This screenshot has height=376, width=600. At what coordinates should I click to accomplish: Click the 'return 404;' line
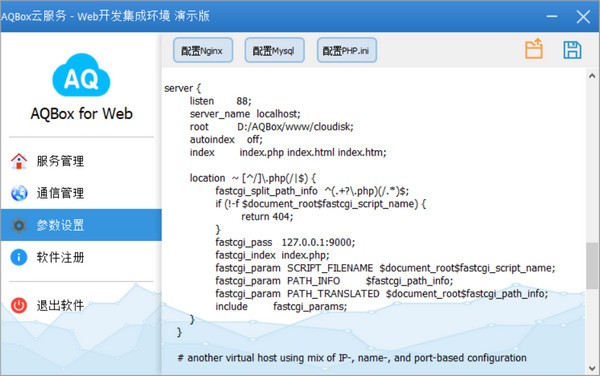(267, 216)
